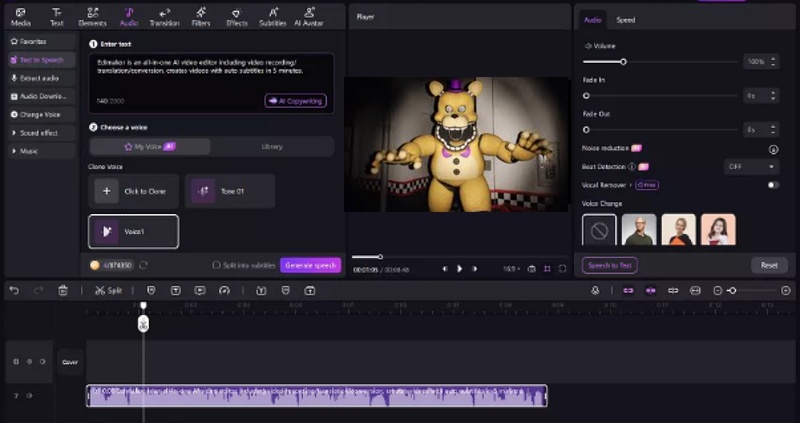800x423 pixels.
Task: Zoom out the timeline with minus icon
Action: coord(717,290)
